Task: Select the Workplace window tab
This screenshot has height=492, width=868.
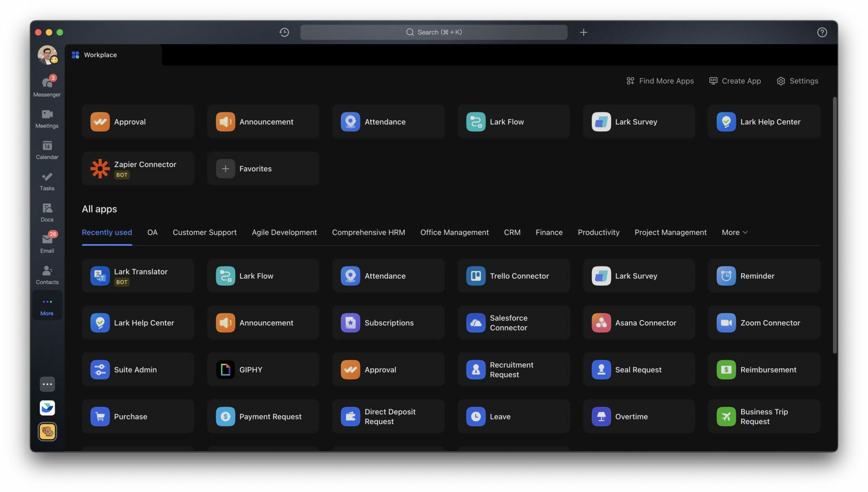Action: pos(113,55)
